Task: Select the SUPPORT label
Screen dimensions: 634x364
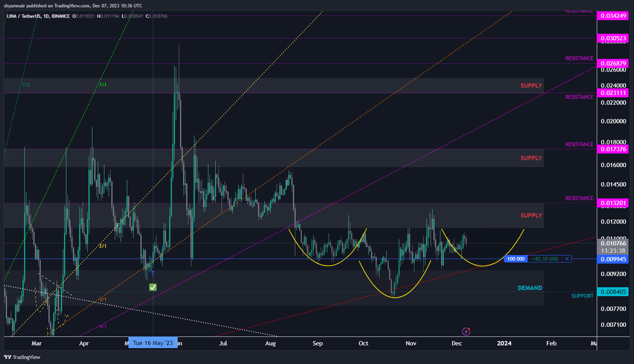Action: 582,296
